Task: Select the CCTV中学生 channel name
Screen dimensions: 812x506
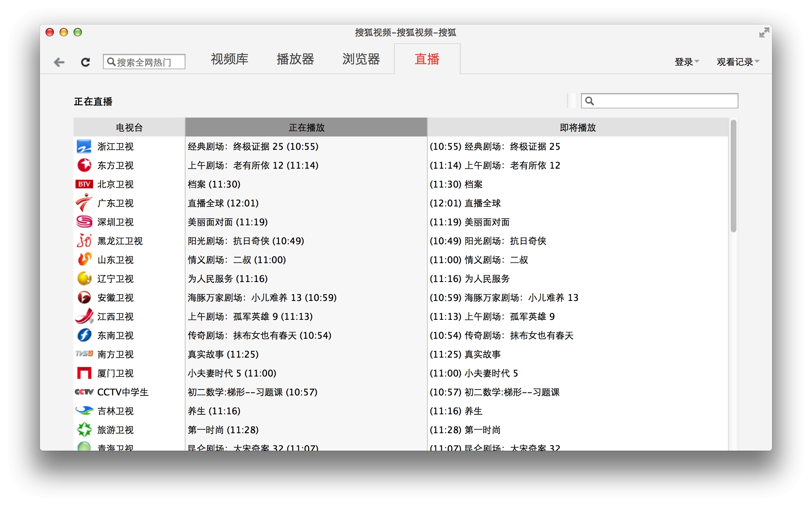Action: tap(123, 392)
